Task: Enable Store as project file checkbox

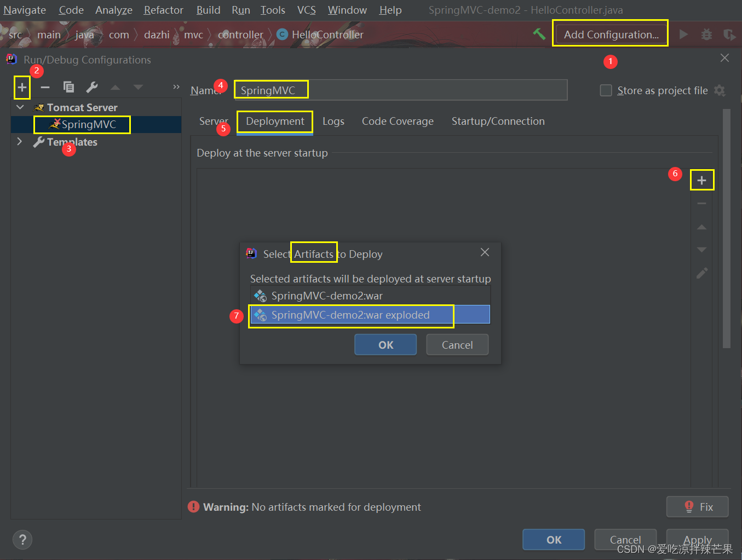Action: [x=606, y=90]
